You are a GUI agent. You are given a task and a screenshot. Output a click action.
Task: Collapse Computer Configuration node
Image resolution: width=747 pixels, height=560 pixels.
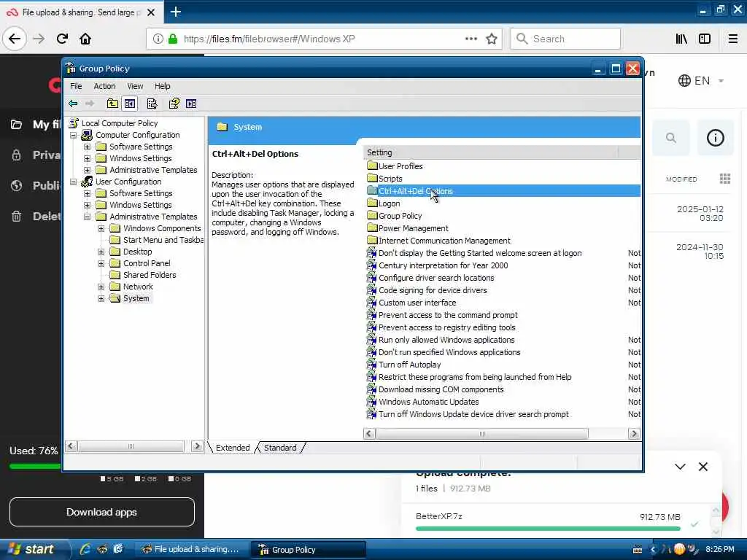(x=74, y=135)
